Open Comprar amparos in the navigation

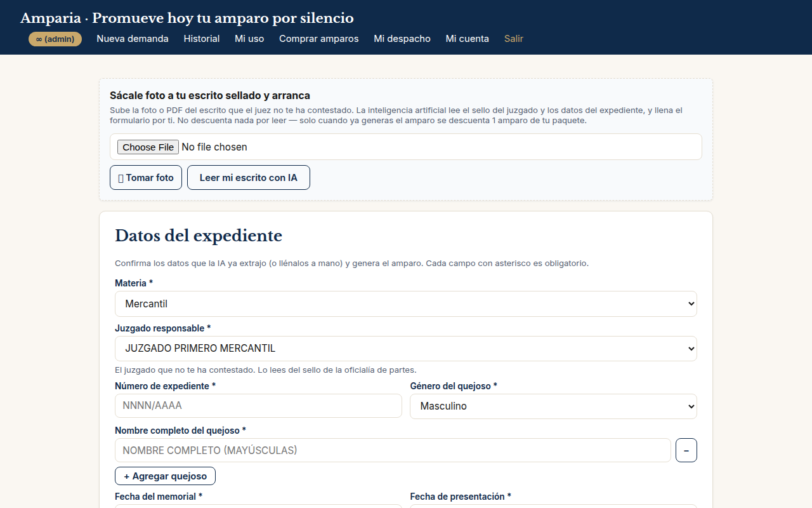tap(319, 39)
